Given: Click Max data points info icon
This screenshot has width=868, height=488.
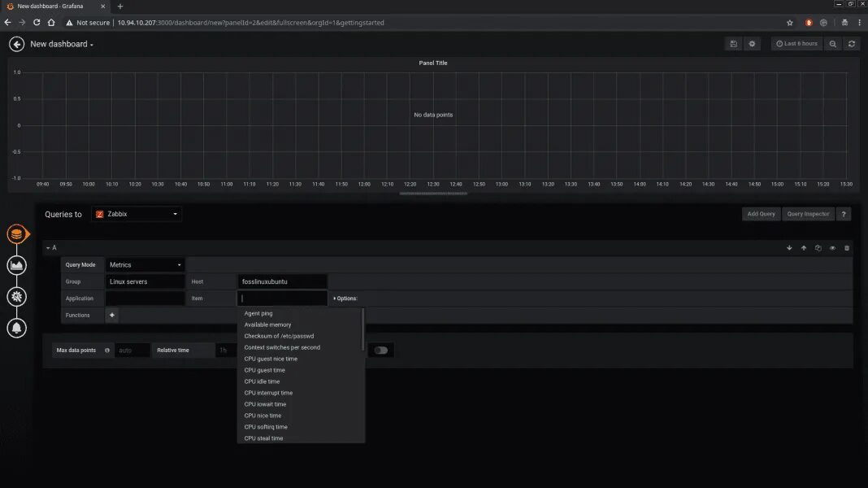Looking at the screenshot, I should coord(106,350).
